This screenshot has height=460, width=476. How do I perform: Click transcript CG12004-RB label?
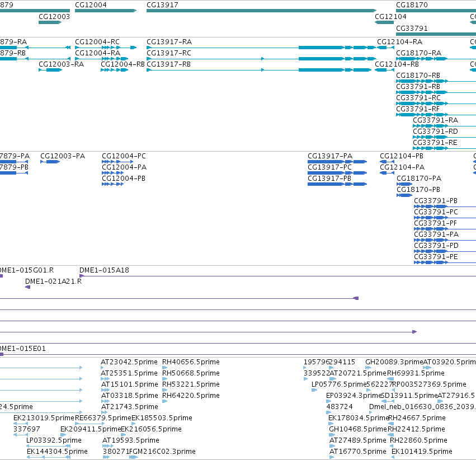(122, 64)
